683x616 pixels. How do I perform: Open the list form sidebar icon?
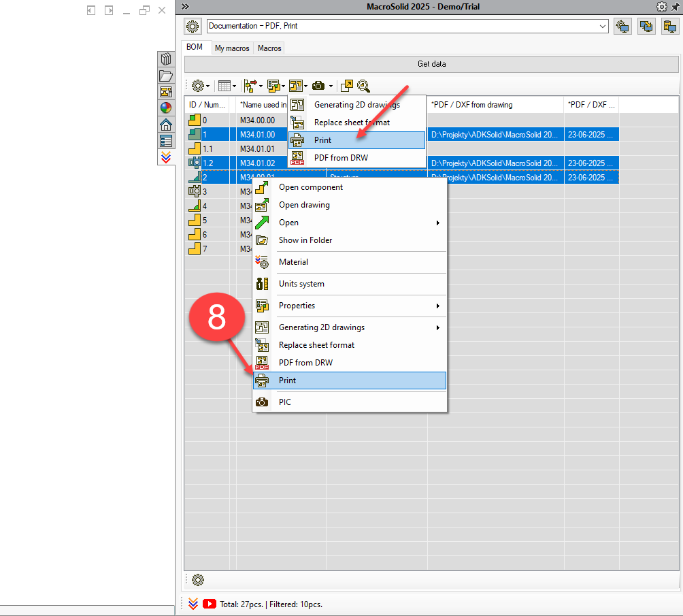166,141
